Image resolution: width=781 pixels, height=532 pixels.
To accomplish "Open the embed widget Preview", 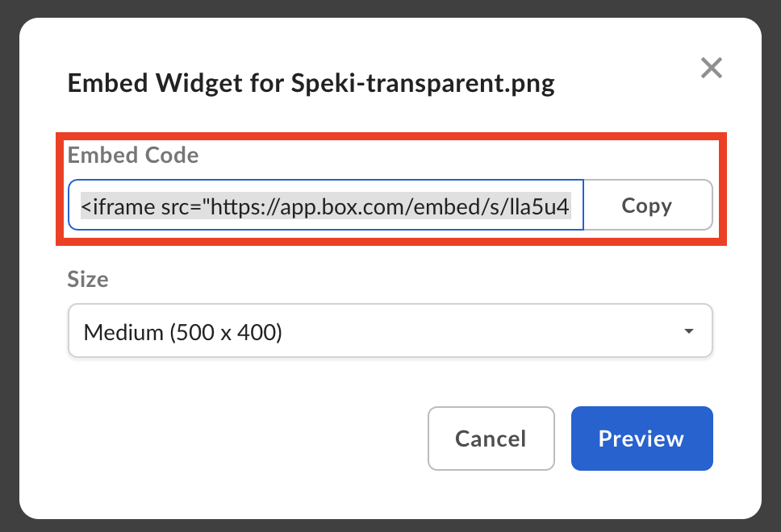I will [641, 438].
